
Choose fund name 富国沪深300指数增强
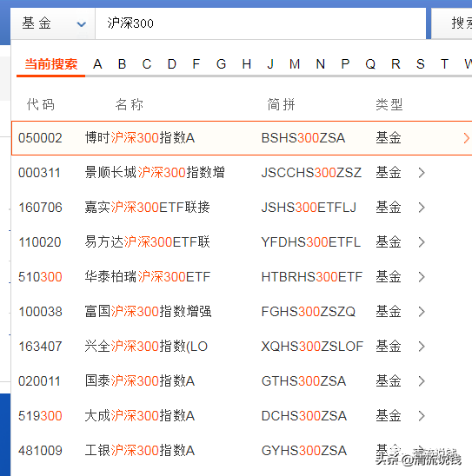(x=148, y=311)
